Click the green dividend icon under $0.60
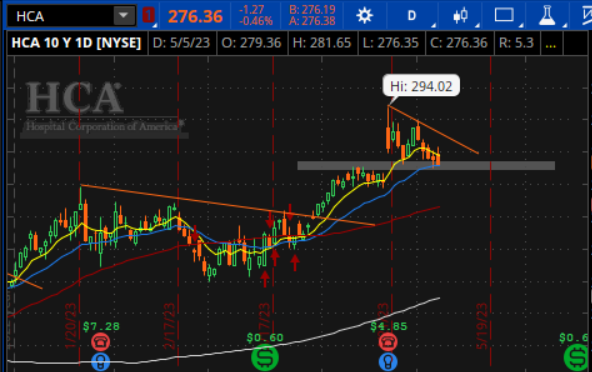Image resolution: width=592 pixels, height=372 pixels. pyautogui.click(x=265, y=358)
